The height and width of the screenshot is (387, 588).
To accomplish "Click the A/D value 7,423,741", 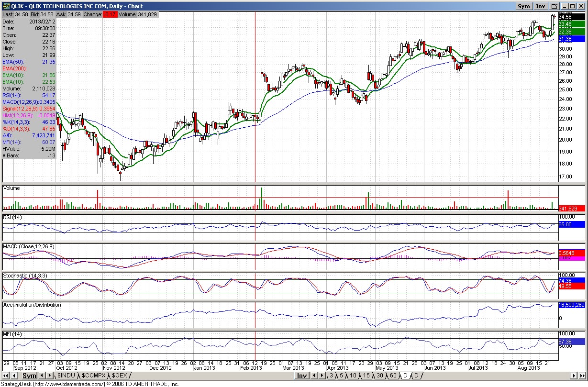I will tap(44, 135).
